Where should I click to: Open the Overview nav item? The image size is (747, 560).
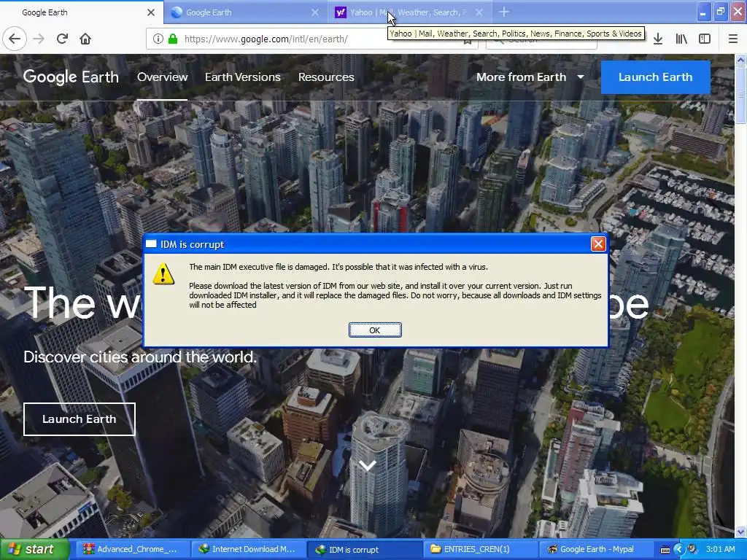tap(163, 77)
